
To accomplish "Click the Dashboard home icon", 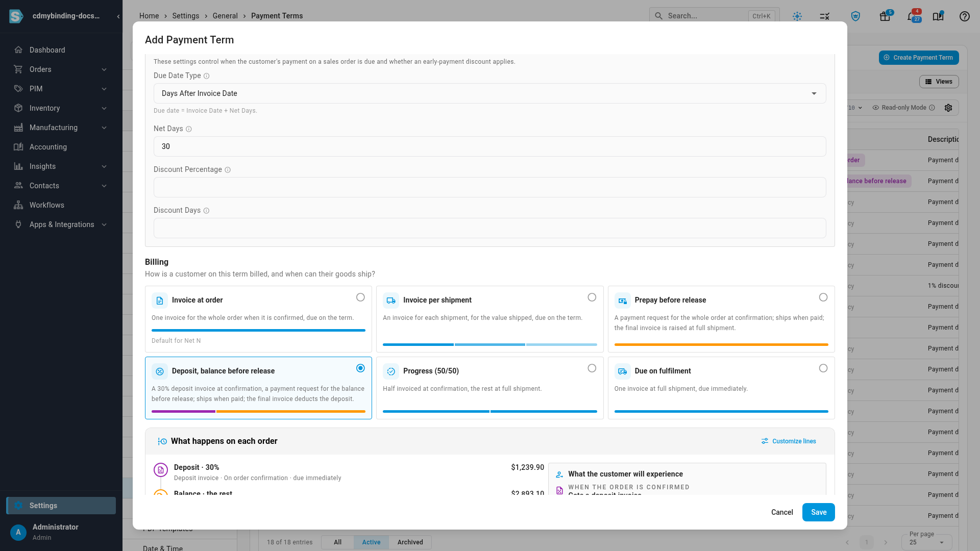I will pos(18,50).
